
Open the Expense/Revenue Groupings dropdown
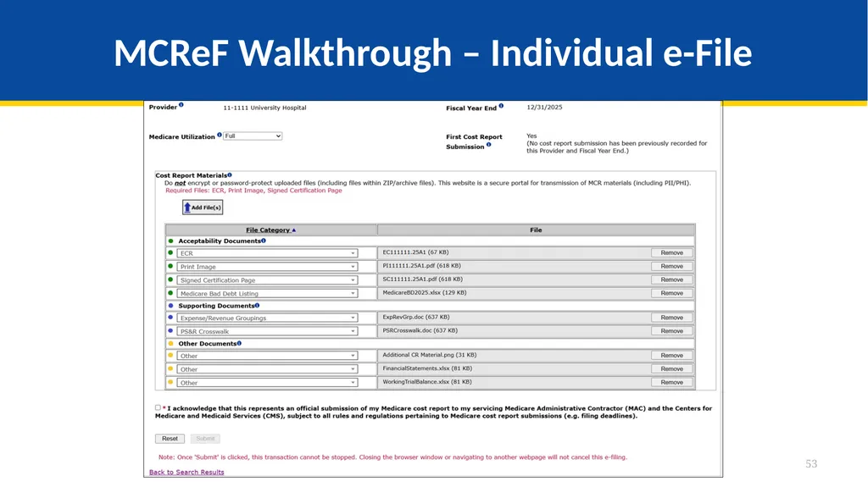click(267, 318)
